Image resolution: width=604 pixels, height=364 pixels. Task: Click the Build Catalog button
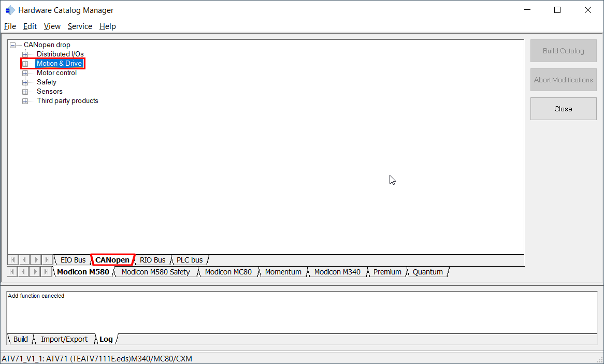[563, 51]
